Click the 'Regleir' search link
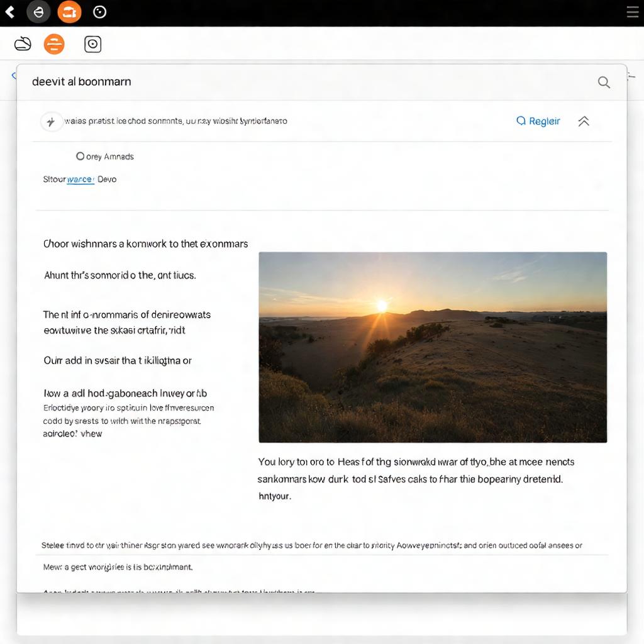 pos(538,121)
